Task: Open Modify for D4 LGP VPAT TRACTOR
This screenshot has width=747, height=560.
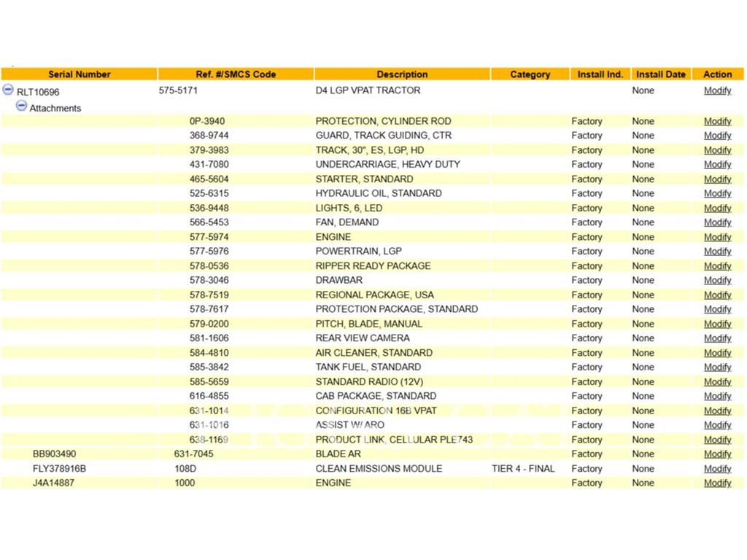Action: tap(718, 90)
